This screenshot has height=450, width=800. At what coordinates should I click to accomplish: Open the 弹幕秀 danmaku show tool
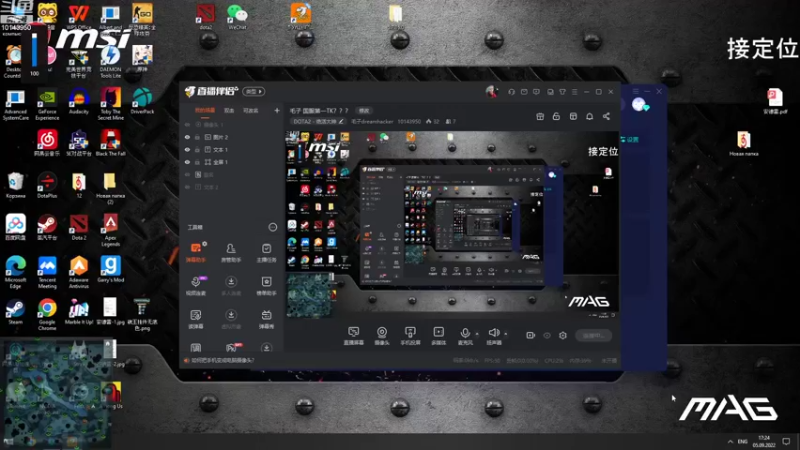(x=266, y=319)
